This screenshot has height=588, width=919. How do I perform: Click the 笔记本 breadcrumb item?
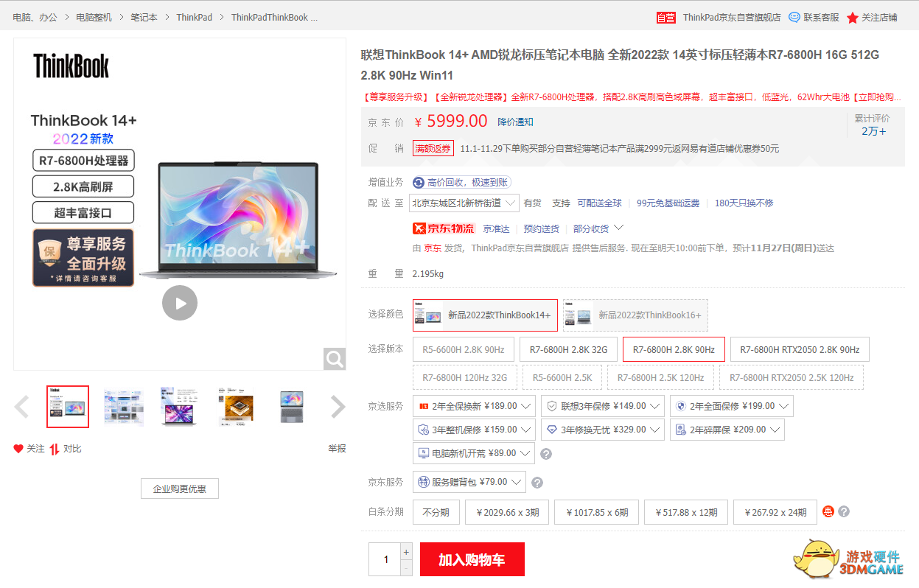click(144, 17)
